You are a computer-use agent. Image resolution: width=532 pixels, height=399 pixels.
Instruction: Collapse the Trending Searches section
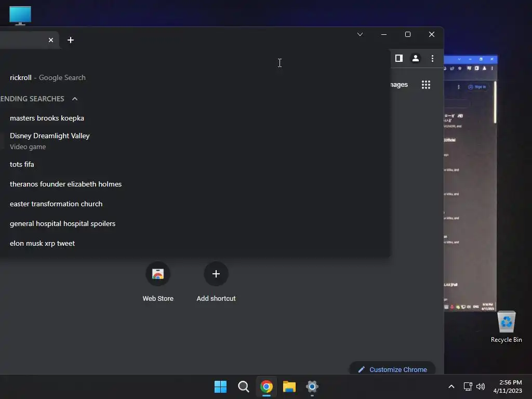tap(75, 99)
